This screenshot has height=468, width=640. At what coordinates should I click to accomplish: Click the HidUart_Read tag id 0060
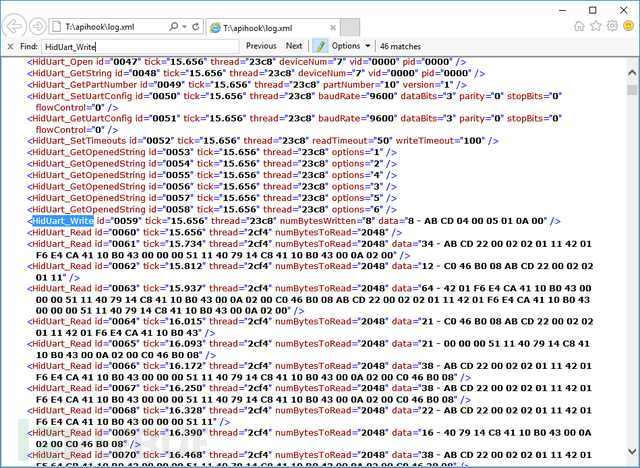point(62,232)
